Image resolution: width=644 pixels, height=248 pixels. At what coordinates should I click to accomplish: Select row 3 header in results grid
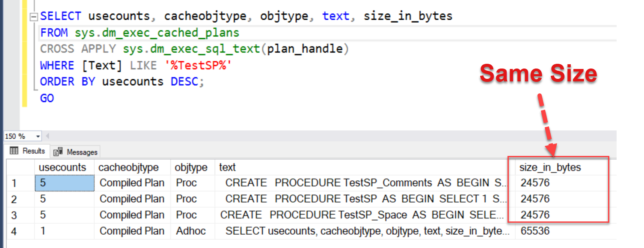coord(21,215)
